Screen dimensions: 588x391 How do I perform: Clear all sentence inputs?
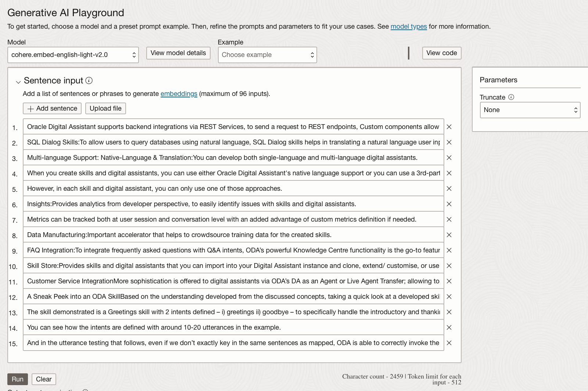click(x=44, y=379)
